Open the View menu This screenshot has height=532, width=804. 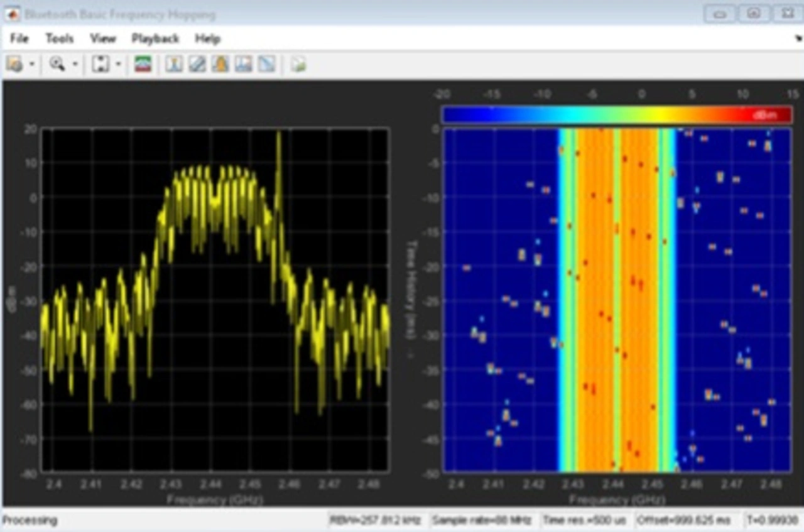click(102, 38)
